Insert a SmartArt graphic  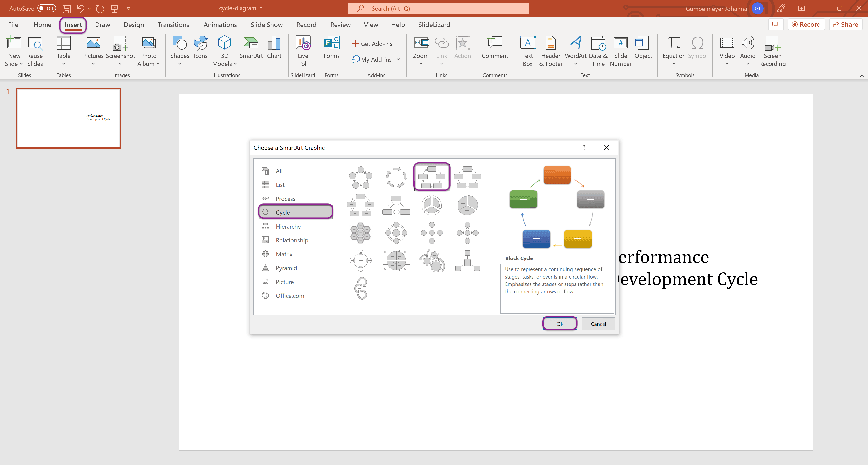point(251,51)
